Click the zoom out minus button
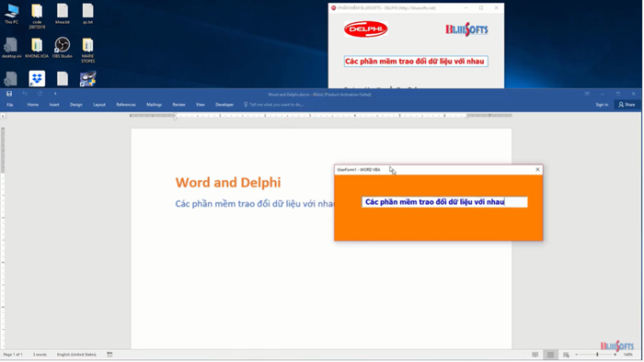The height and width of the screenshot is (362, 644). [x=577, y=355]
